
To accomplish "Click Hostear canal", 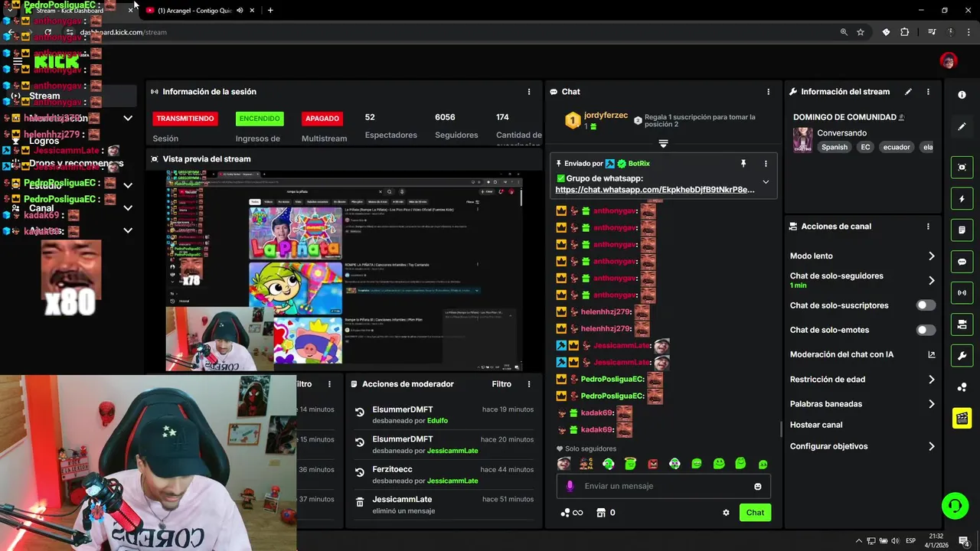I will tap(816, 425).
